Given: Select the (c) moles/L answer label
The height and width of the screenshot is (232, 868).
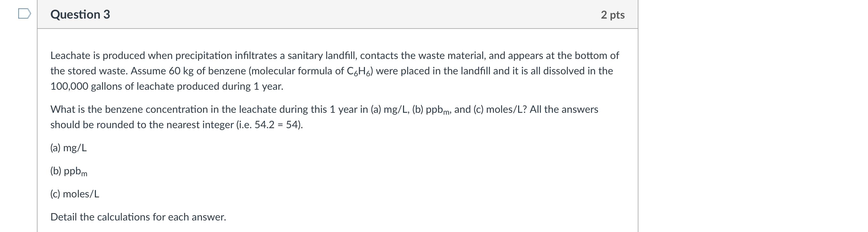Looking at the screenshot, I should [75, 194].
